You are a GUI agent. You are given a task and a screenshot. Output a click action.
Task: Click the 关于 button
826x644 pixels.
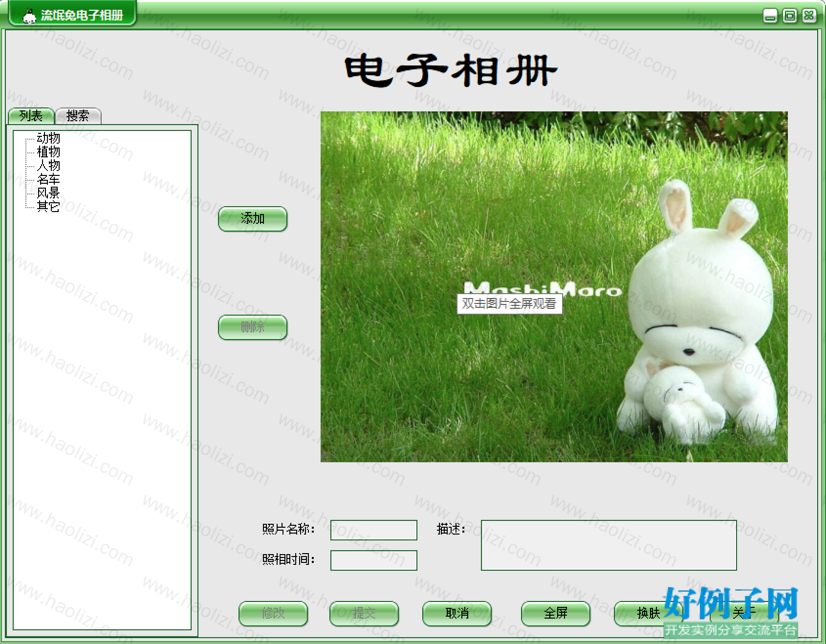coord(744,613)
